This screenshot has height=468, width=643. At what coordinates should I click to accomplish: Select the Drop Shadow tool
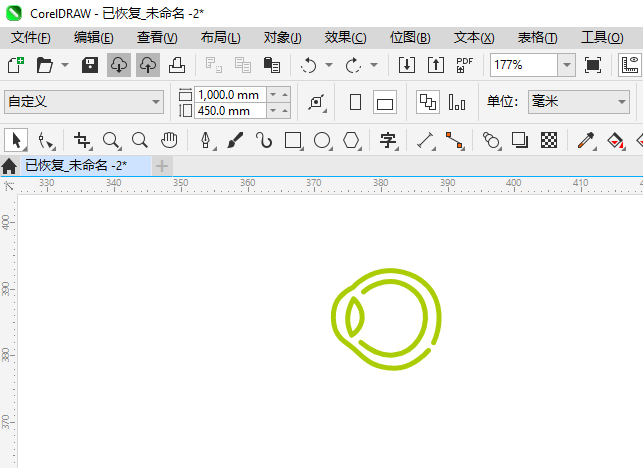tap(520, 140)
